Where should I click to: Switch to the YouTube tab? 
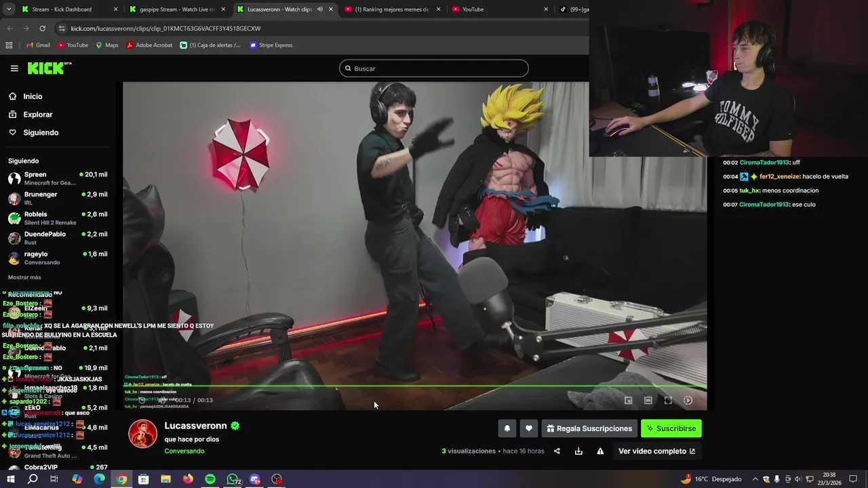pyautogui.click(x=500, y=9)
